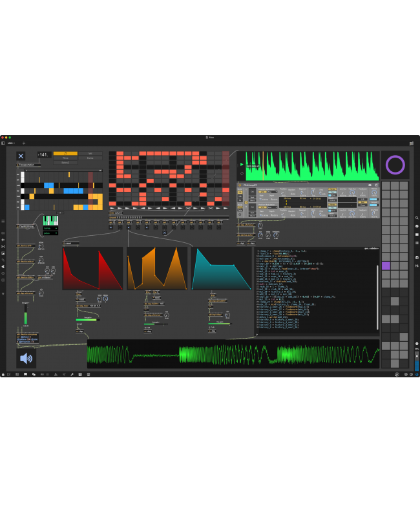Toggle the PitchLoop89 device power button

(x=240, y=185)
